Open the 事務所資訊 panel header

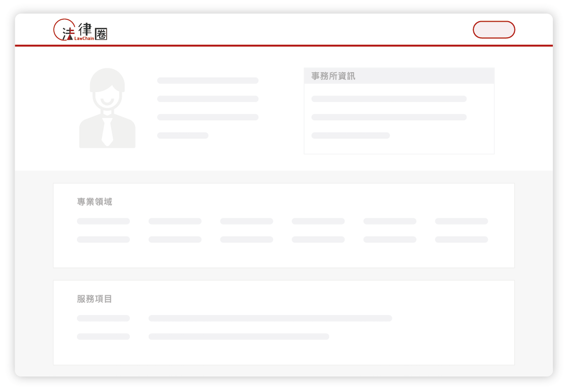tap(333, 76)
